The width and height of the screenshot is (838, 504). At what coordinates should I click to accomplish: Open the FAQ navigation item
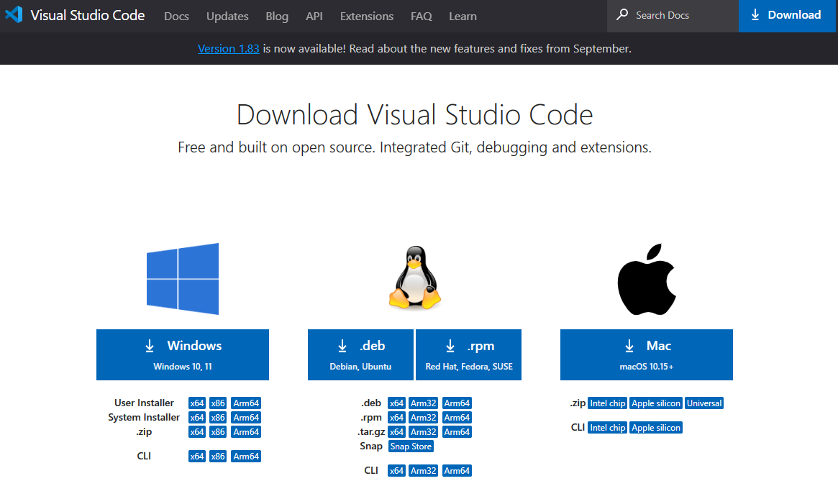click(421, 16)
